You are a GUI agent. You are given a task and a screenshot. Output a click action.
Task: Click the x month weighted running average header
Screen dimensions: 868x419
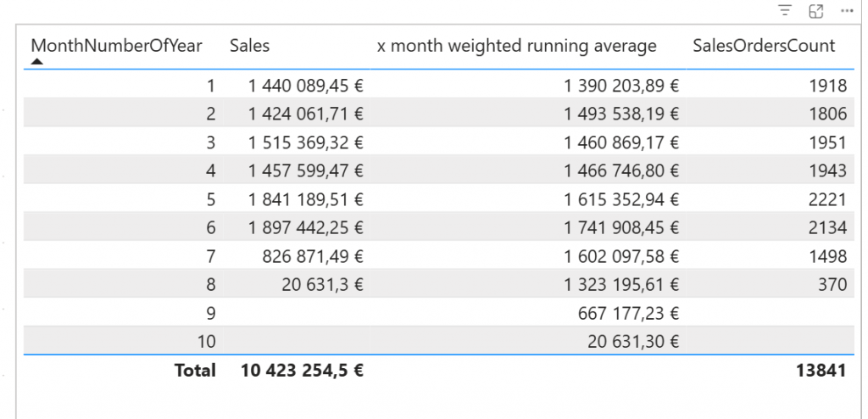pyautogui.click(x=516, y=46)
